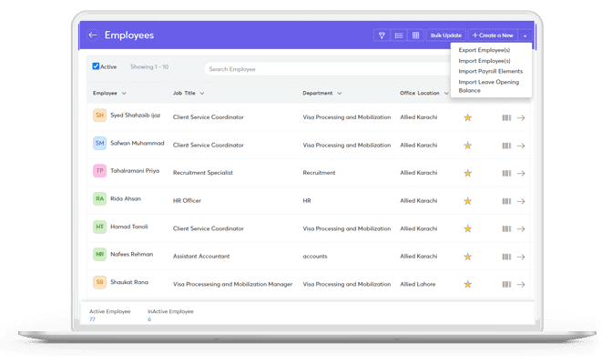The height and width of the screenshot is (364, 612).
Task: Expand the Employee column sort chevron
Action: (x=124, y=93)
